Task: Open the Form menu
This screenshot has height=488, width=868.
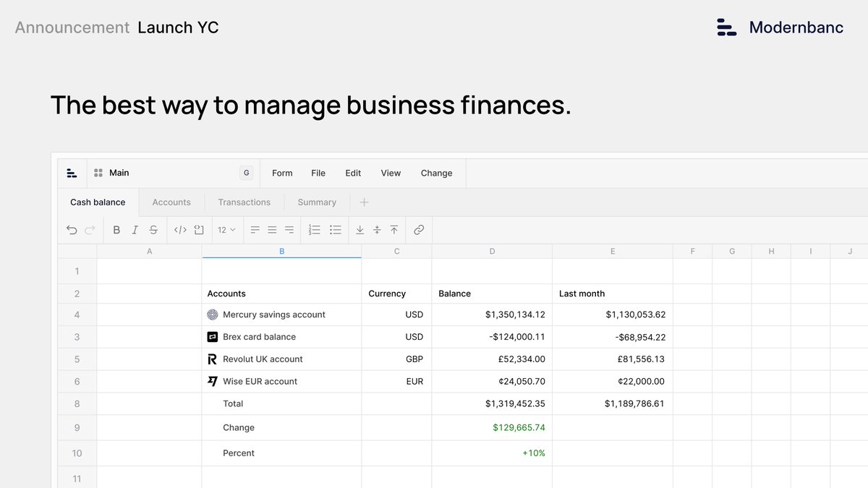Action: coord(282,174)
